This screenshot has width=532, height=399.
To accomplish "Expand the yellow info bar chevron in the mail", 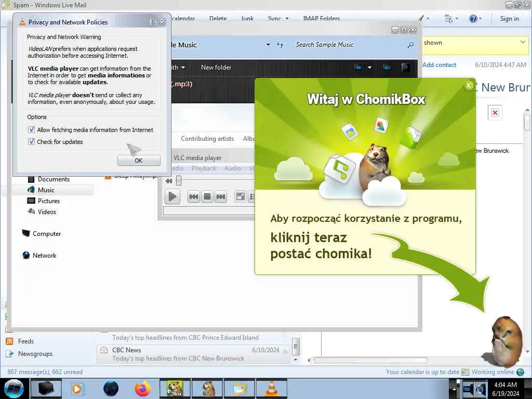I will coord(523,42).
